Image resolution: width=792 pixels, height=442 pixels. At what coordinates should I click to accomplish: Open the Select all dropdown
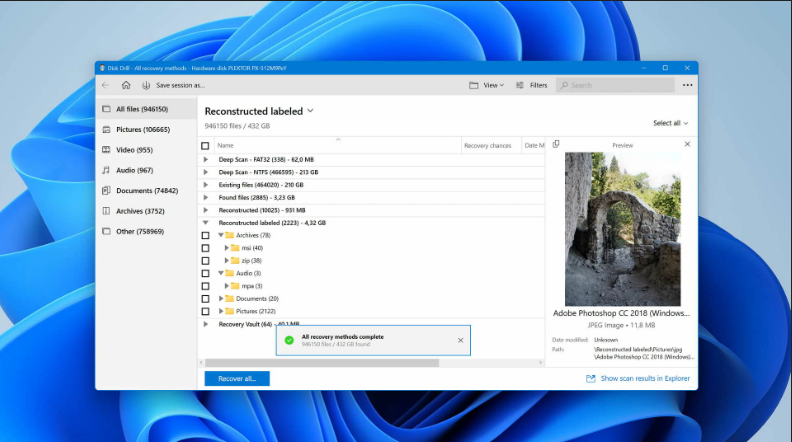(670, 123)
